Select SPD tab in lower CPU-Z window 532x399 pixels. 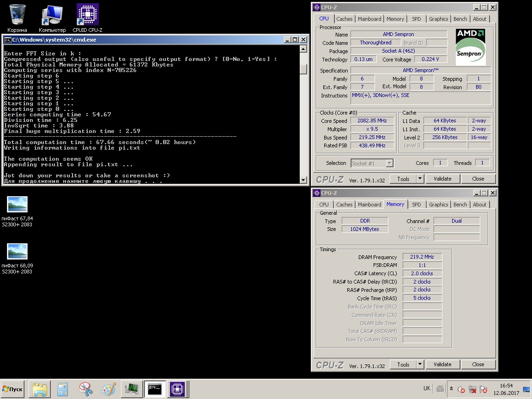(416, 205)
